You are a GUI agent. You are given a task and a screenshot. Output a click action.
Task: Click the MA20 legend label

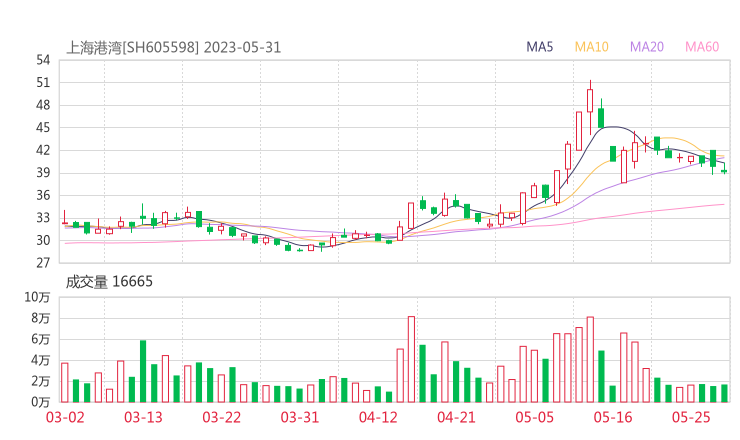(x=647, y=47)
